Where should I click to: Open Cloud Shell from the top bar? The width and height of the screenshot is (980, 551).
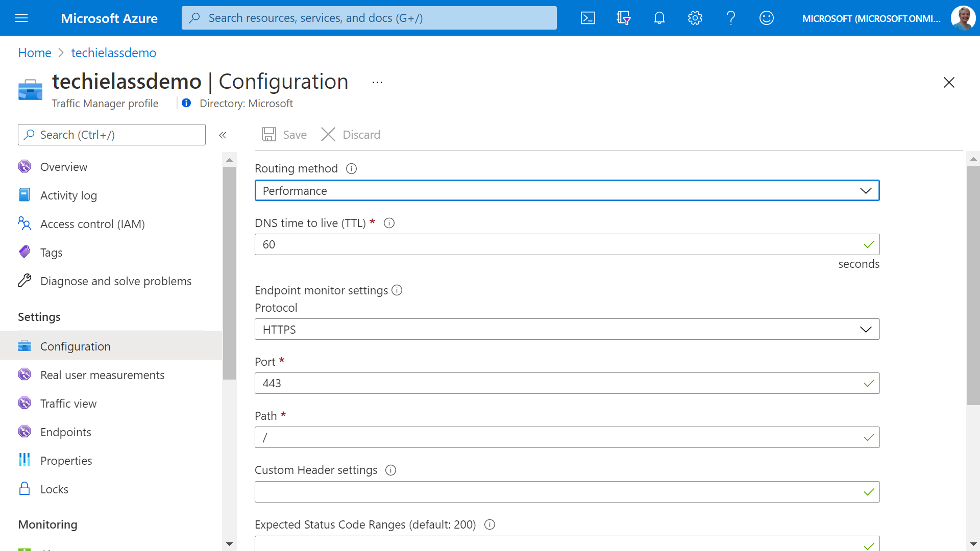click(587, 18)
